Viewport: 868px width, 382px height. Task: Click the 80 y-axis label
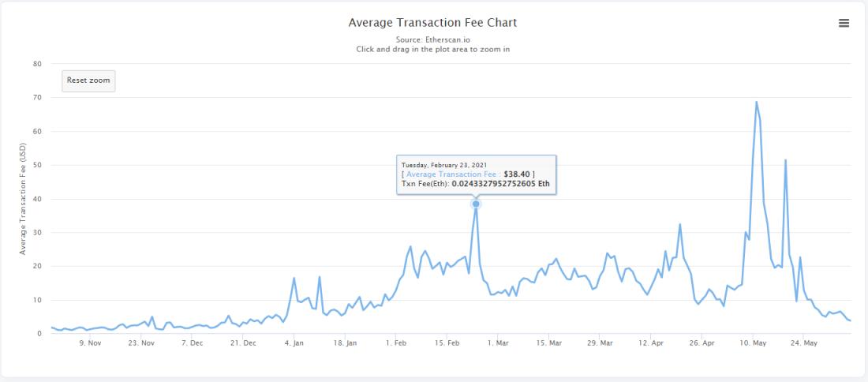pos(38,64)
